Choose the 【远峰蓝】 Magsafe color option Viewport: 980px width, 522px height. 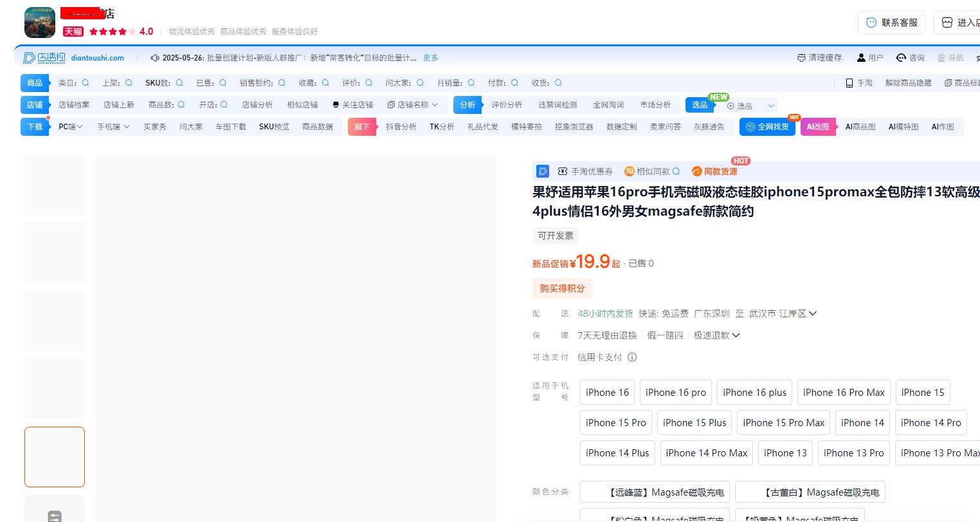655,492
